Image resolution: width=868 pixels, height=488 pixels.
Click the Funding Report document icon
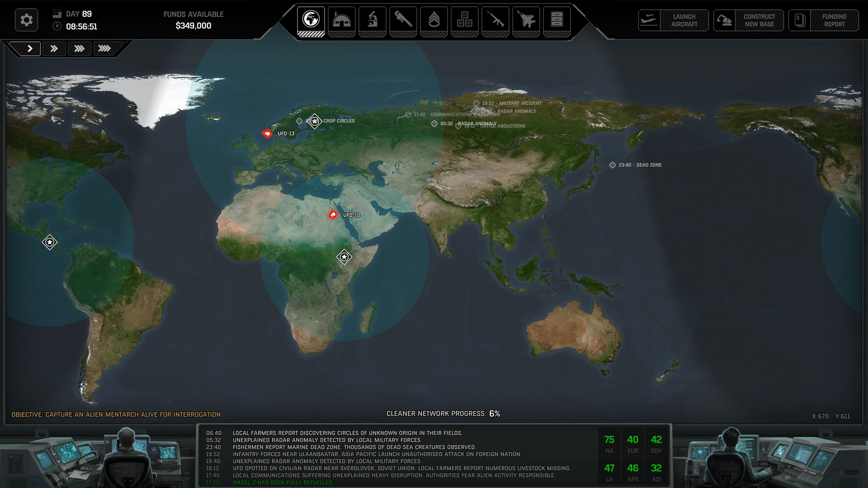click(x=799, y=20)
